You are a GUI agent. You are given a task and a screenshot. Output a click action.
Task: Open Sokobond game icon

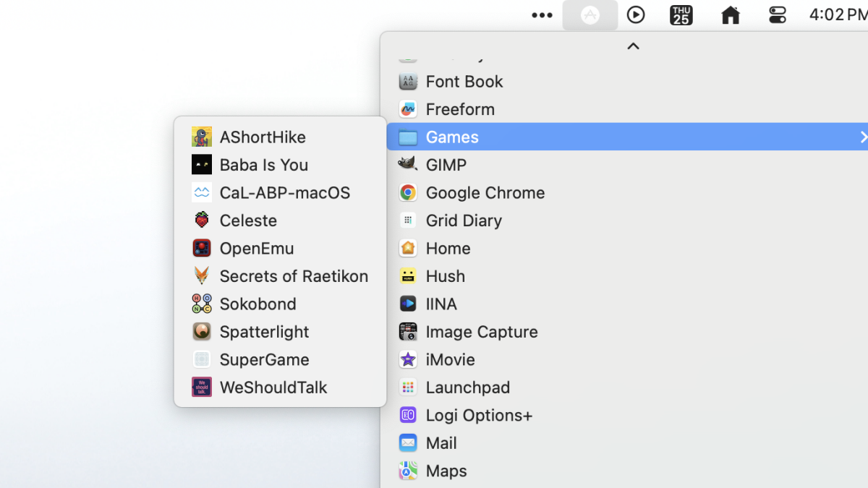(202, 304)
